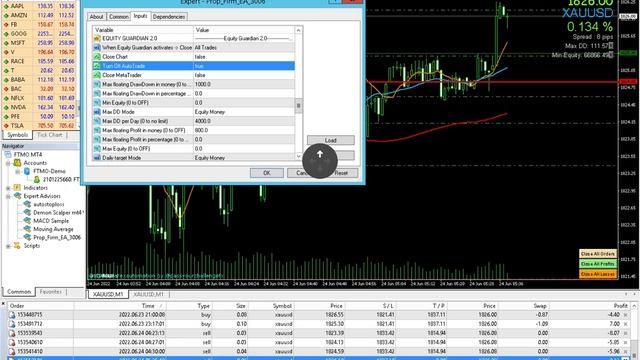Collapse the Expert Advisors tree node
Viewport: 640px width, 360px height.
point(8,196)
